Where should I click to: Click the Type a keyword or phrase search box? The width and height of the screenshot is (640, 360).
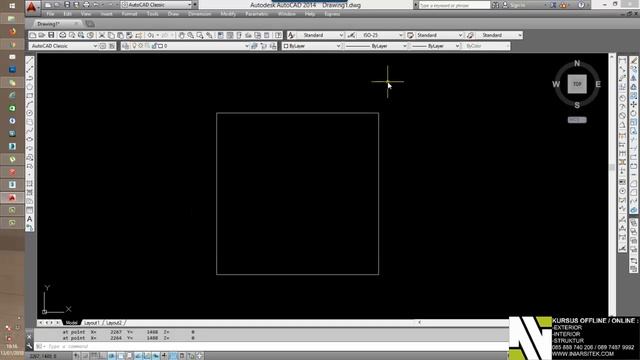454,5
